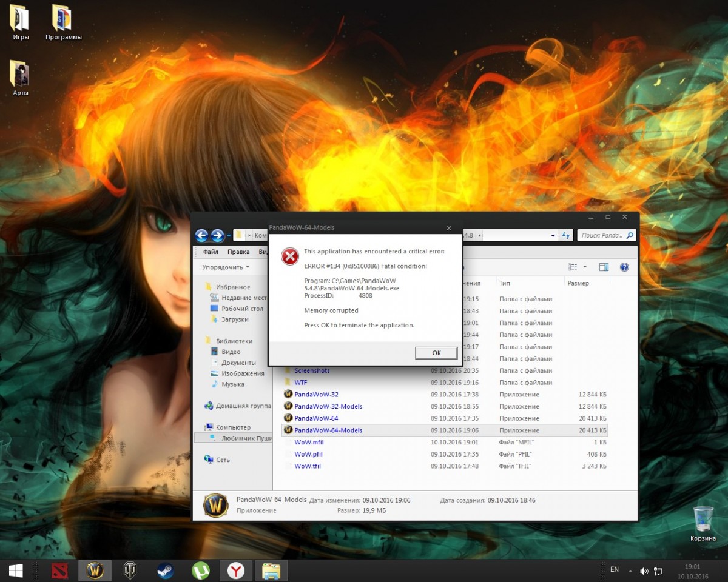Click OK to terminate the application
Image resolution: width=728 pixels, height=582 pixels.
tap(436, 353)
